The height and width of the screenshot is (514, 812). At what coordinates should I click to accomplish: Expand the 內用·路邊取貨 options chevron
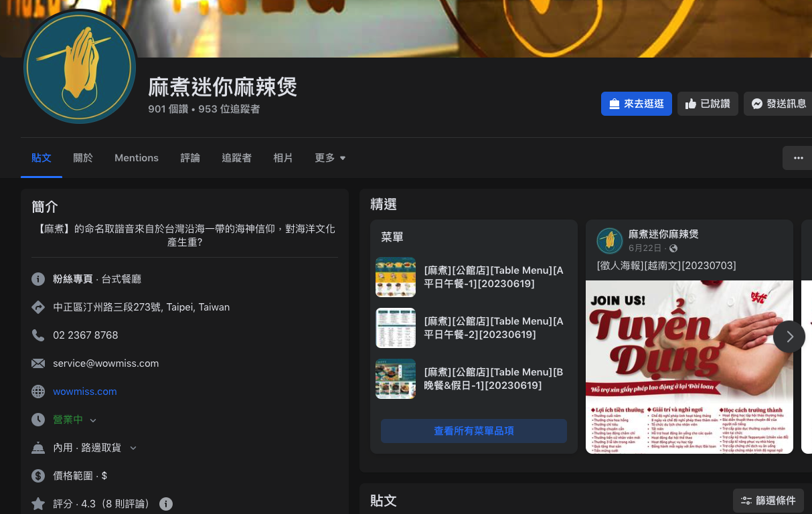point(133,448)
